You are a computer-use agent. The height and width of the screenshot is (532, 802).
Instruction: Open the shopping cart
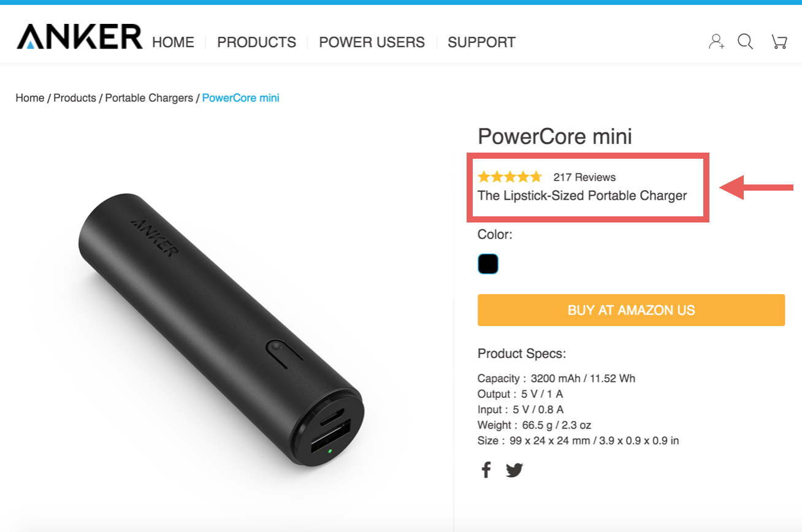coord(779,42)
